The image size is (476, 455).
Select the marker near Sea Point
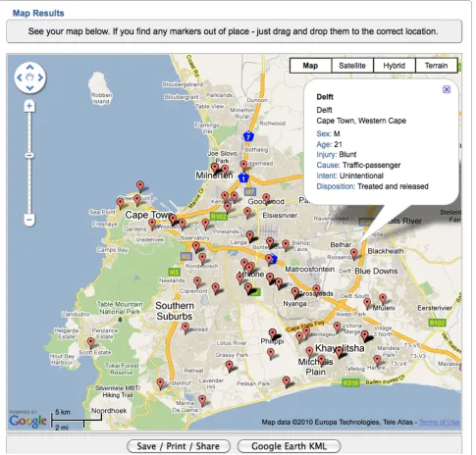pos(121,202)
